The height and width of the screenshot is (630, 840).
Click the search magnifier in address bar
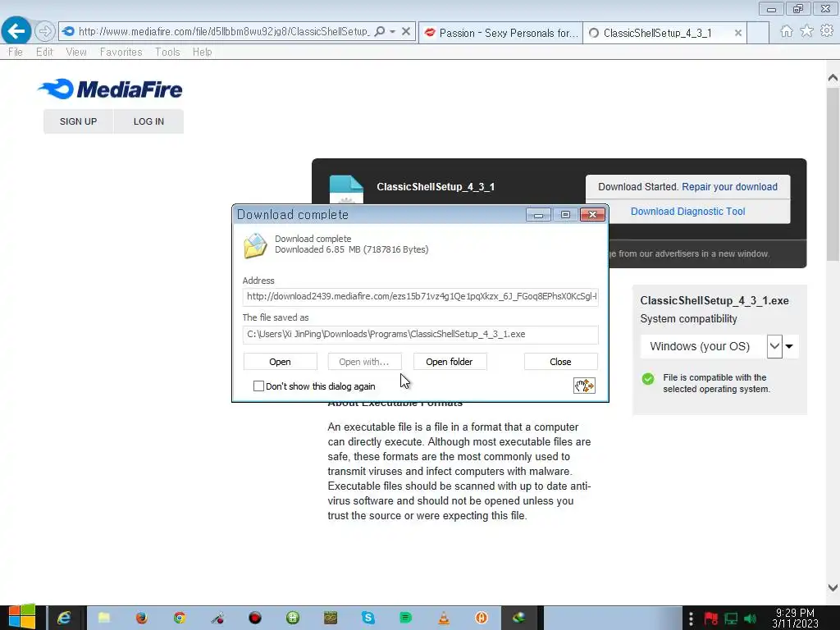coord(379,32)
